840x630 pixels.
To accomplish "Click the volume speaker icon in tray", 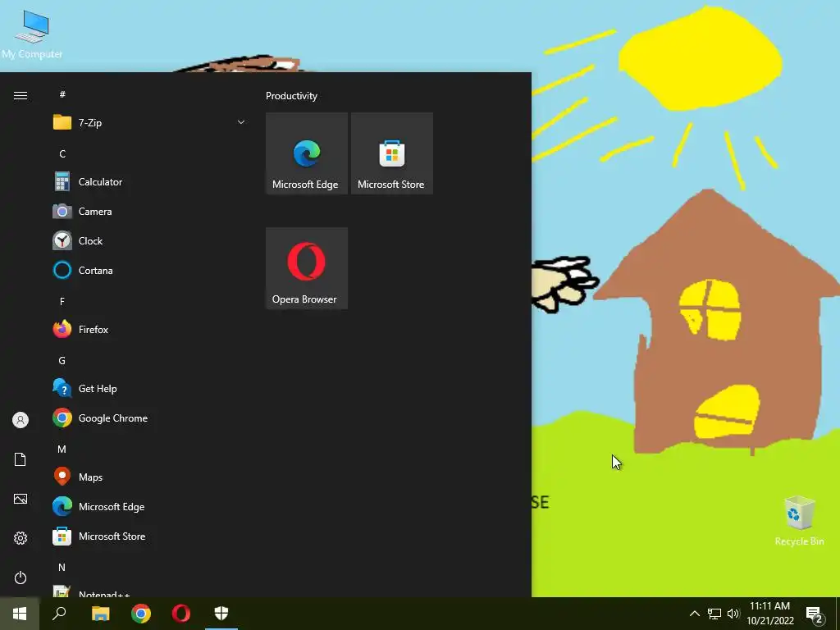I will (x=733, y=614).
